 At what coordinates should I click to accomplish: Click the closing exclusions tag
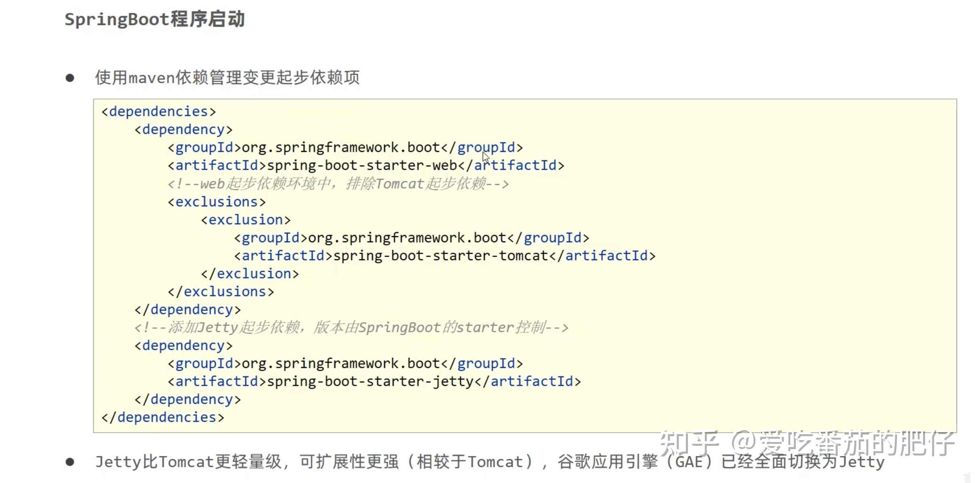(x=221, y=292)
